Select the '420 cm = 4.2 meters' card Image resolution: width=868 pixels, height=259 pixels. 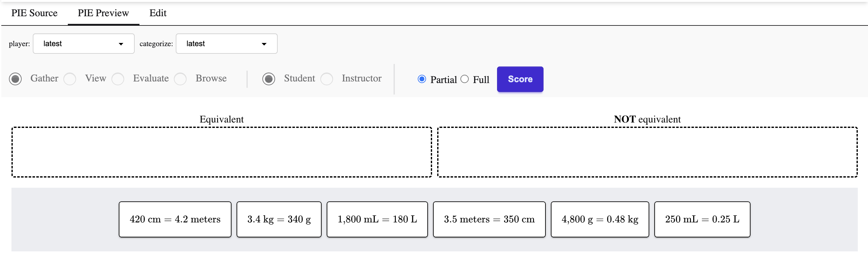tap(174, 219)
